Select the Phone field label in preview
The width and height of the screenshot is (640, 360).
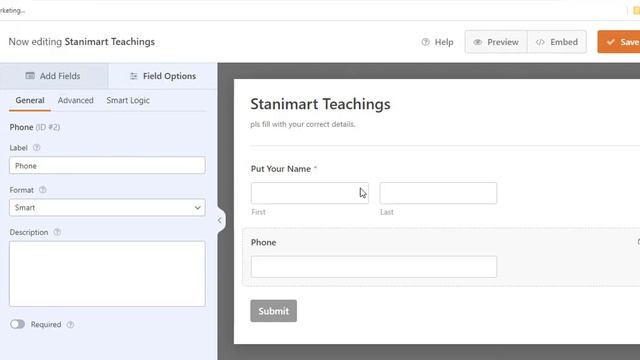coord(263,242)
